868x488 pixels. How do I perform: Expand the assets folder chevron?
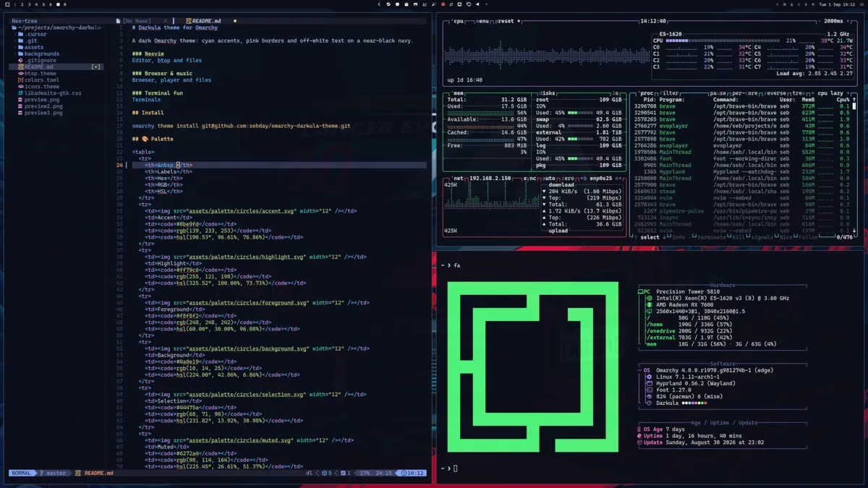click(15, 47)
